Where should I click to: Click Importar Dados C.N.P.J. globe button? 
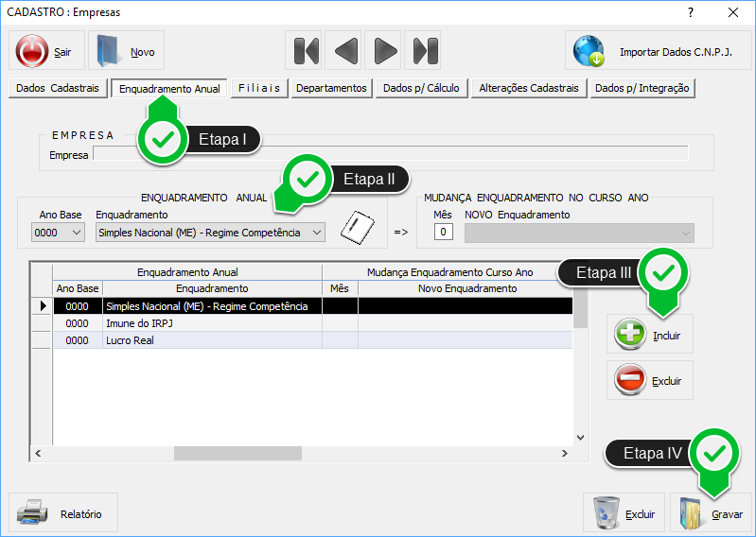(658, 51)
